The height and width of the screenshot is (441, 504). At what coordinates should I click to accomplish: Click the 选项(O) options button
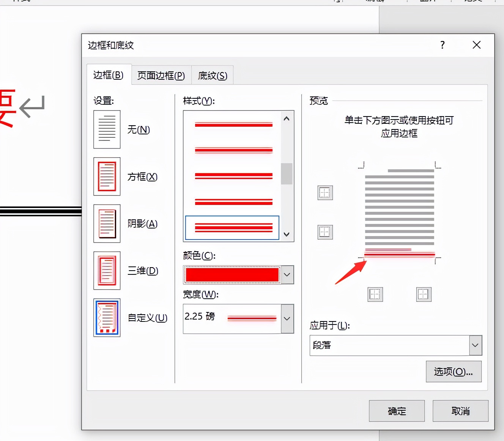point(454,372)
